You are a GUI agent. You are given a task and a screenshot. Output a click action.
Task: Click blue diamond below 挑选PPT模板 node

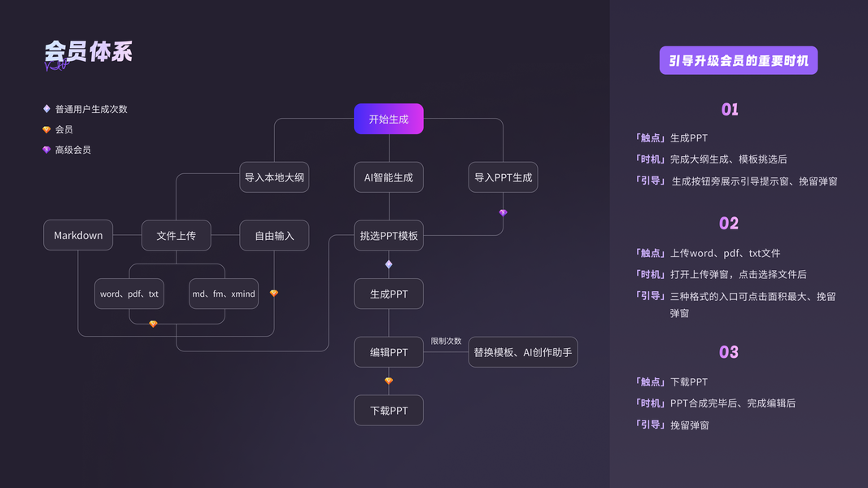tap(389, 264)
